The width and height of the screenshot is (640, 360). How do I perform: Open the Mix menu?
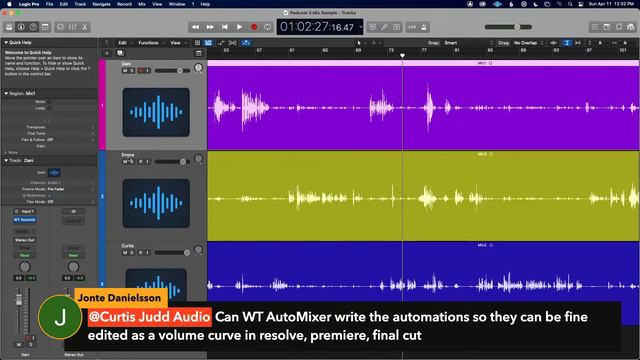[x=142, y=4]
